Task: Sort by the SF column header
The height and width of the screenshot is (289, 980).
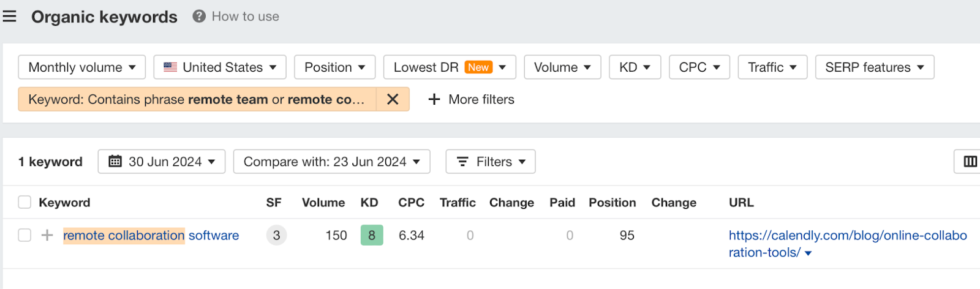Action: [274, 203]
